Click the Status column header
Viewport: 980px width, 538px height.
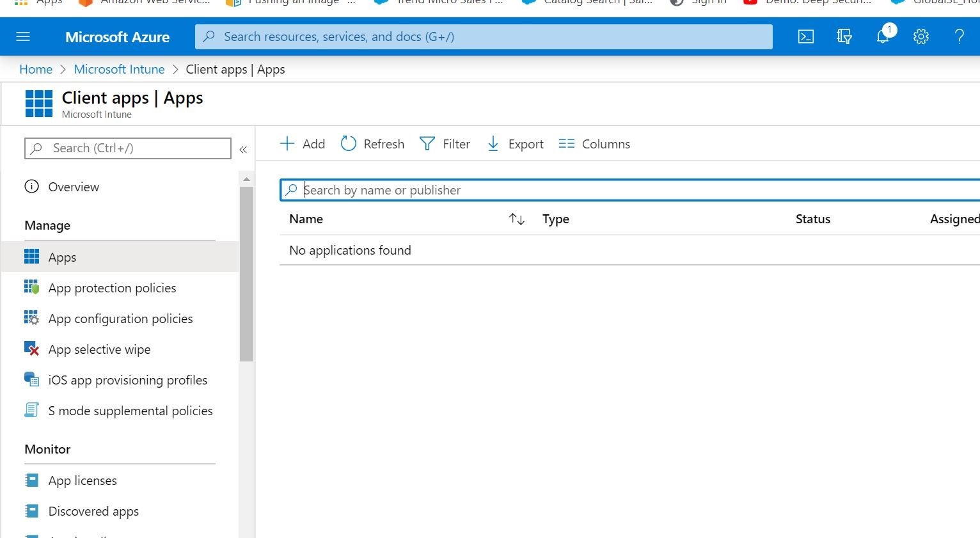(x=813, y=219)
